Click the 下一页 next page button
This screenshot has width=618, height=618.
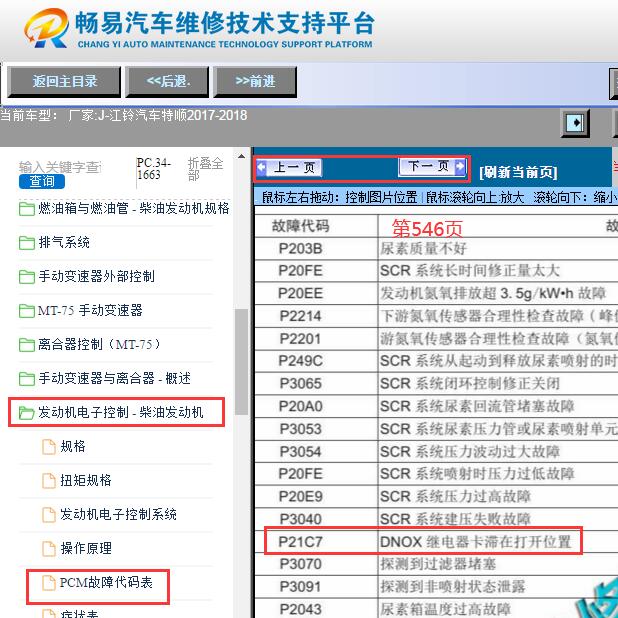[432, 166]
